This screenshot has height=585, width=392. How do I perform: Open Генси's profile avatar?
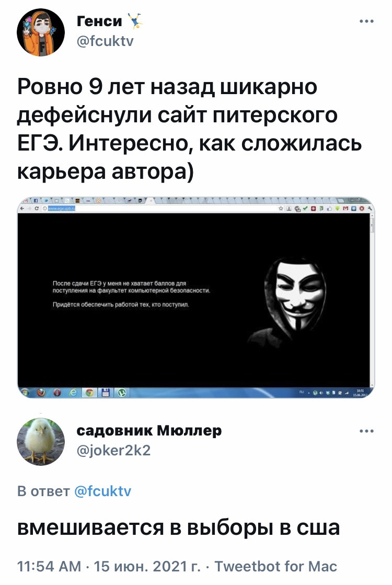coord(41,32)
